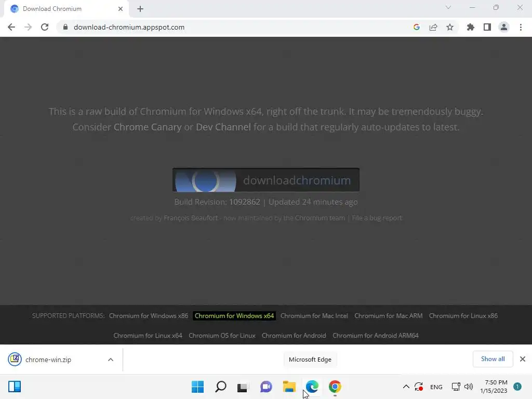The height and width of the screenshot is (399, 532).
Task: Open taskbar Search
Action: pos(220,387)
